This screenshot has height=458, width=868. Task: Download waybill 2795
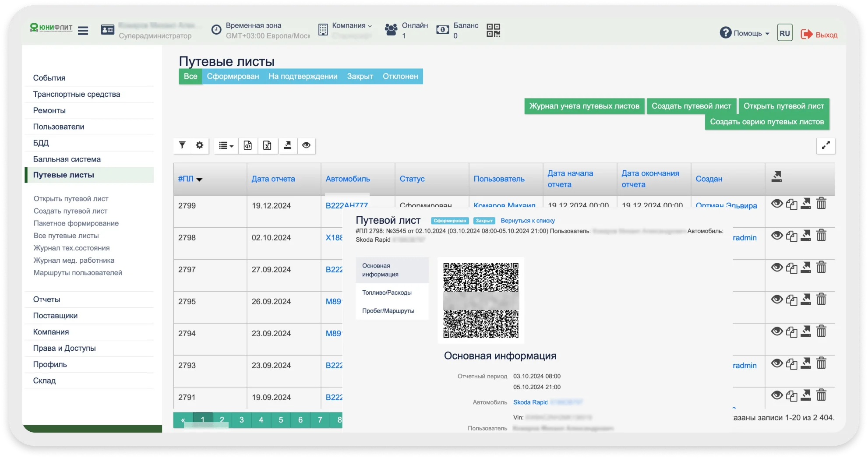click(806, 299)
